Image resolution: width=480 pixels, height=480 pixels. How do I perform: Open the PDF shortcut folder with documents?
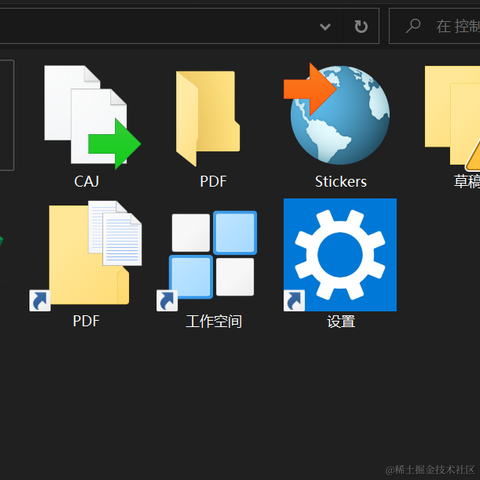pyautogui.click(x=86, y=256)
